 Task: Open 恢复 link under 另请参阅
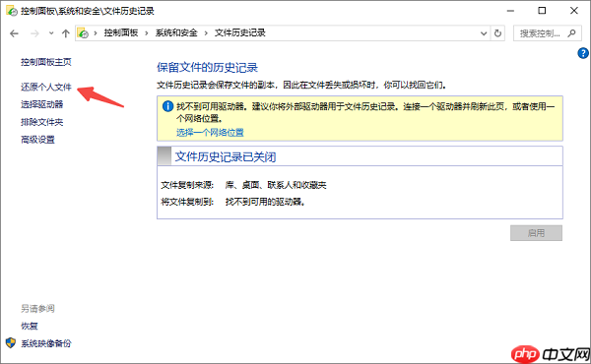coord(29,326)
